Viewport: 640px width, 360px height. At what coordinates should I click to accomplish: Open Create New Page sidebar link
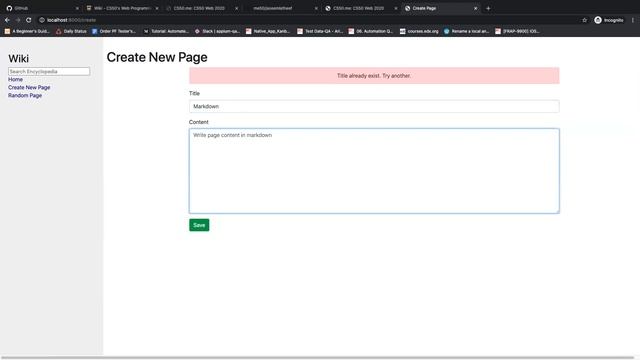[x=29, y=87]
